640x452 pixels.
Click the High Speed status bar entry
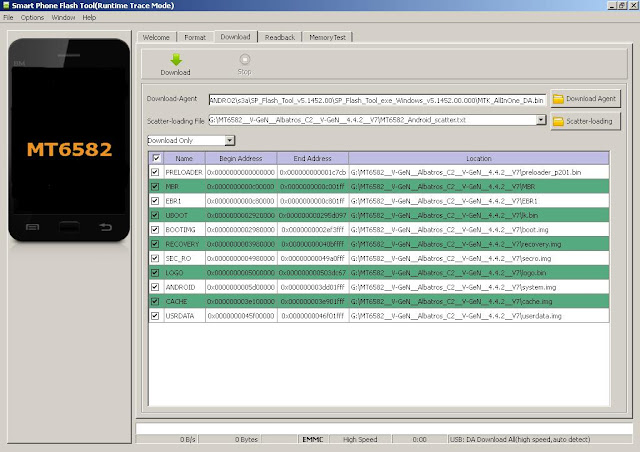[360, 439]
